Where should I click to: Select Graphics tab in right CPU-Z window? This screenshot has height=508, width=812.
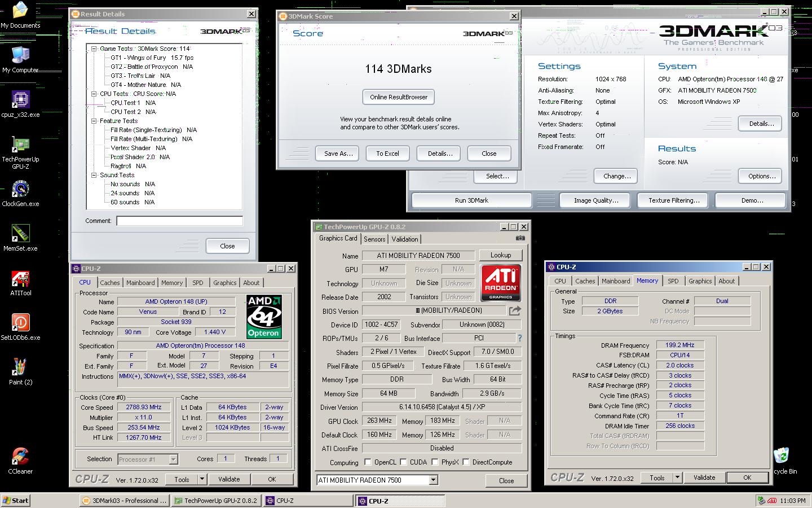[x=700, y=281]
